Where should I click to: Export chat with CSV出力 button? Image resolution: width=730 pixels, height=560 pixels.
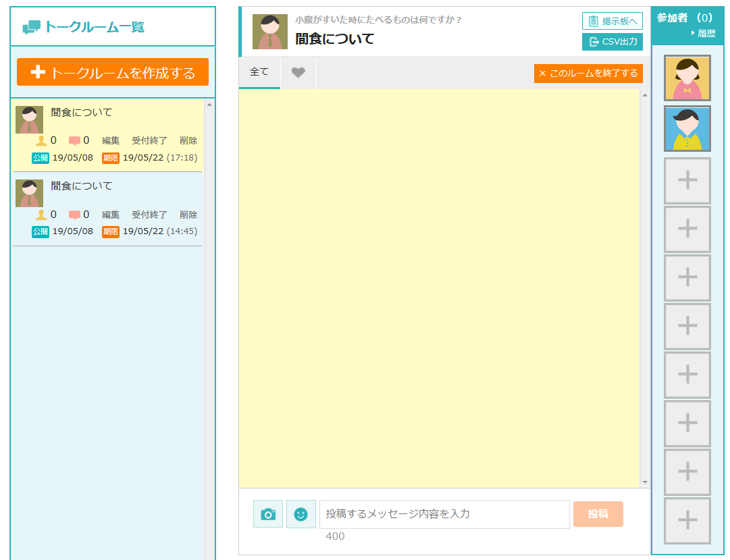tap(612, 42)
